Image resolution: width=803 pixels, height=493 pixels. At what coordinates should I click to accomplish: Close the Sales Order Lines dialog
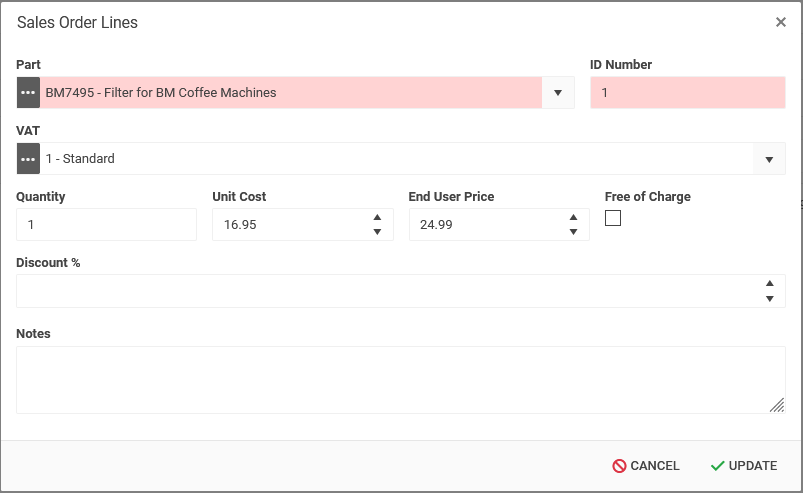(781, 22)
